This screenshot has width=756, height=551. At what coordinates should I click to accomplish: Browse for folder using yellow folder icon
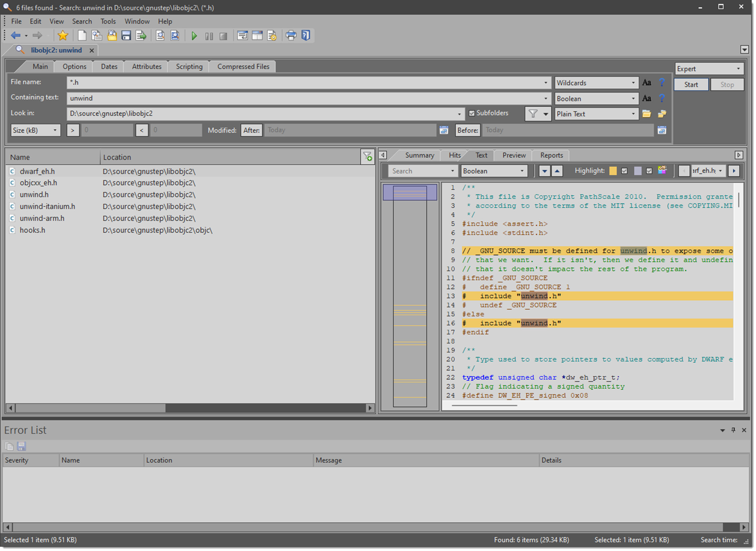click(x=647, y=114)
